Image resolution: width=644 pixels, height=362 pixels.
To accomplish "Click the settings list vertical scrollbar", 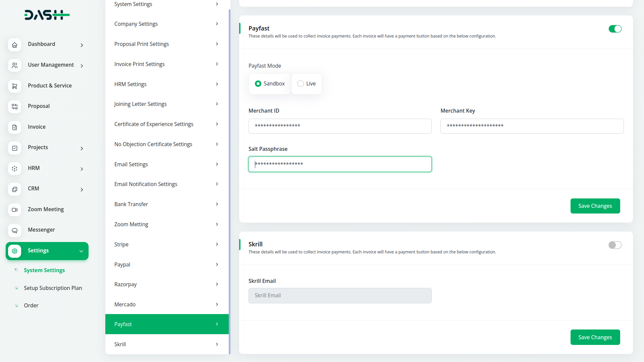I will tap(229, 181).
